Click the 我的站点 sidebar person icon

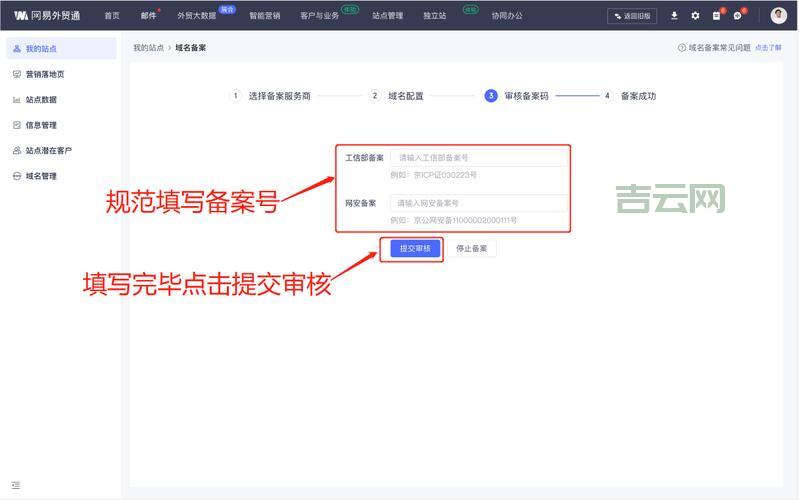(x=17, y=48)
